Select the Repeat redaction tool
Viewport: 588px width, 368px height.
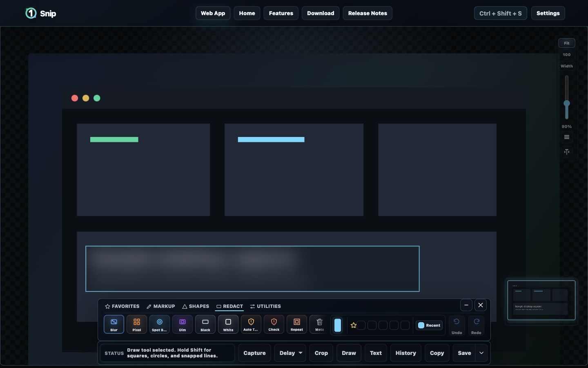point(297,324)
